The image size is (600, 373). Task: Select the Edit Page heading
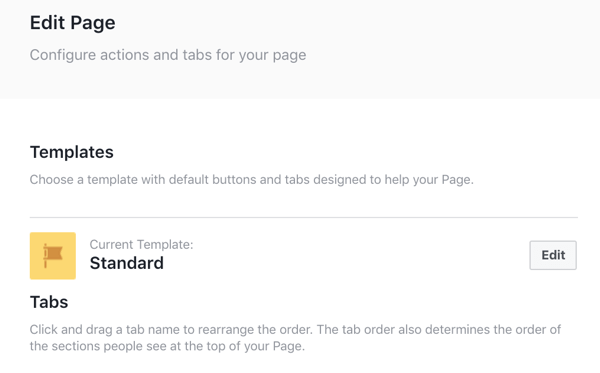pos(73,23)
